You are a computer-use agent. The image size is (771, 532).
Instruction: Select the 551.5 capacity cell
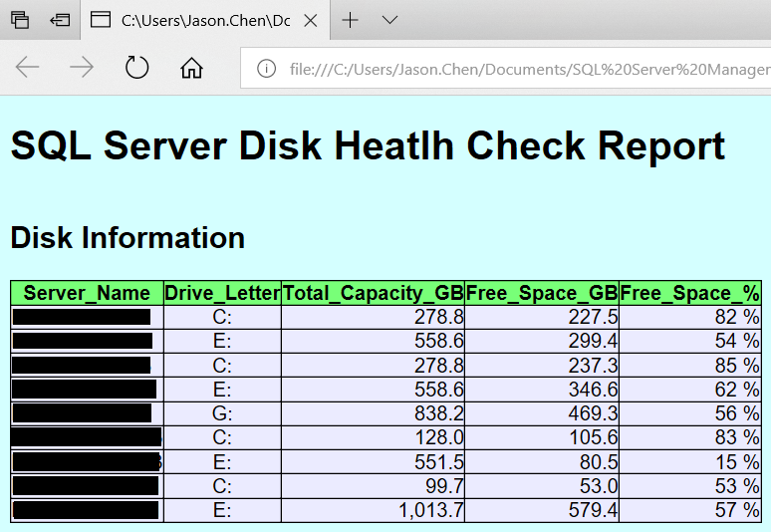pos(374,462)
